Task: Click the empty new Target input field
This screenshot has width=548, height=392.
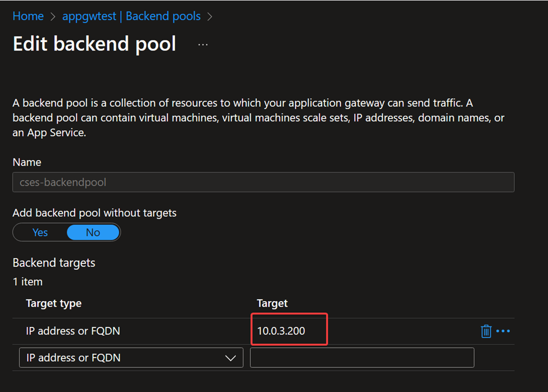Action: (x=361, y=358)
